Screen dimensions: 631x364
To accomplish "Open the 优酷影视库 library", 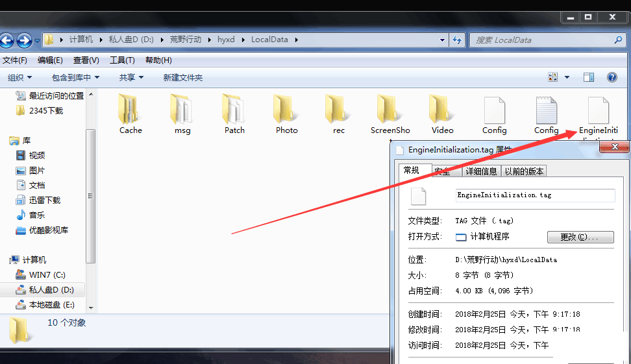I will (x=42, y=230).
